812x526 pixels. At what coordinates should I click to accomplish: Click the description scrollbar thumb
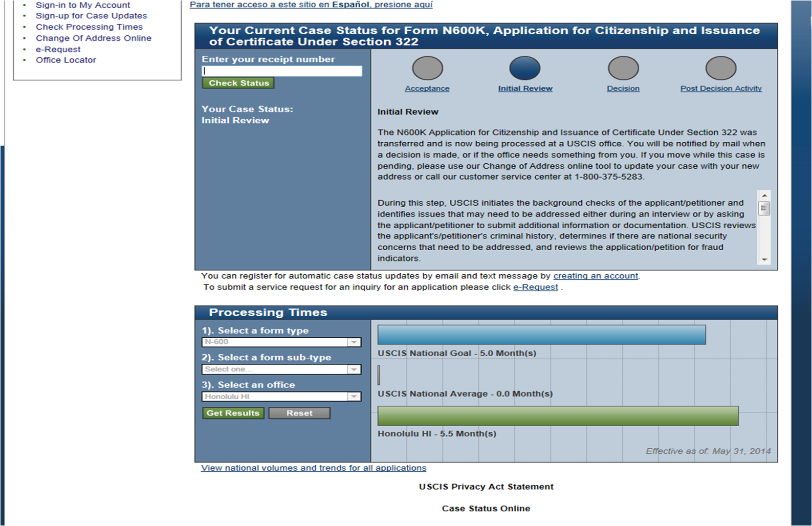[x=764, y=209]
